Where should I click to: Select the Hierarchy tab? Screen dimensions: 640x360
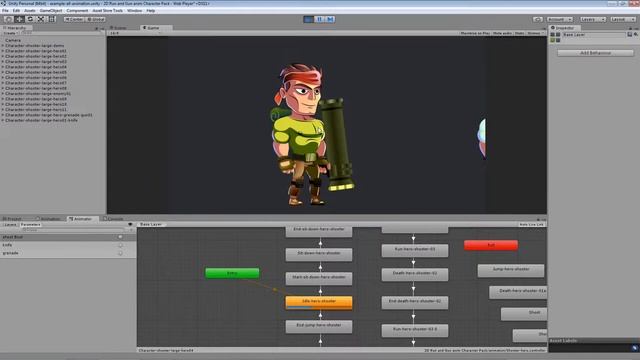[16, 28]
